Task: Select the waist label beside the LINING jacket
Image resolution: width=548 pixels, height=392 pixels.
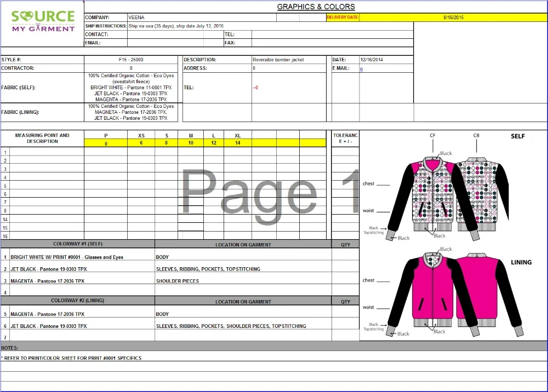Action: (368, 307)
